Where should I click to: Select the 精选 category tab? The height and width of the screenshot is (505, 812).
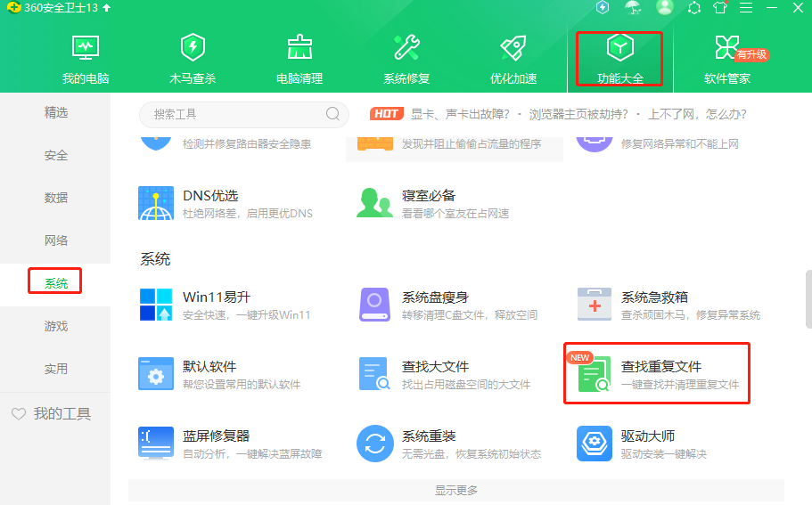pos(55,112)
